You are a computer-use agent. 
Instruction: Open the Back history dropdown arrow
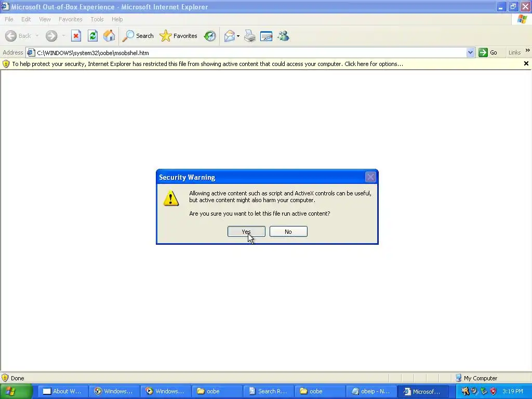click(x=37, y=36)
